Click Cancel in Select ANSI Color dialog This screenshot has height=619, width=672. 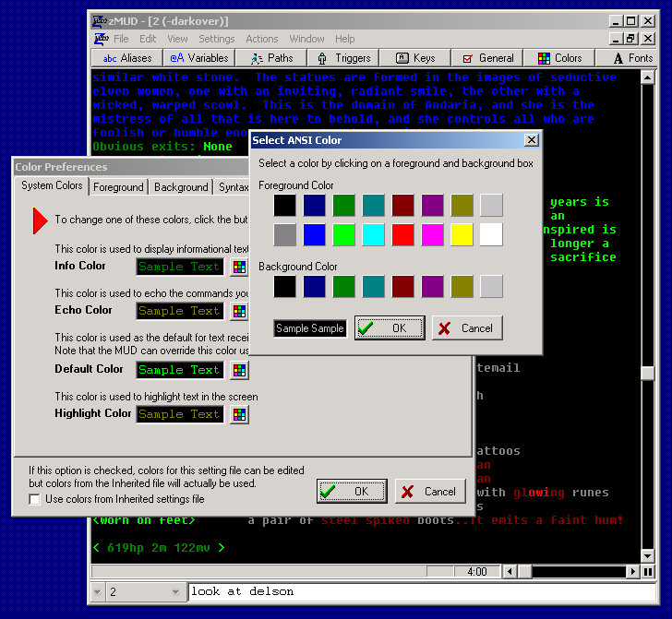pyautogui.click(x=467, y=328)
